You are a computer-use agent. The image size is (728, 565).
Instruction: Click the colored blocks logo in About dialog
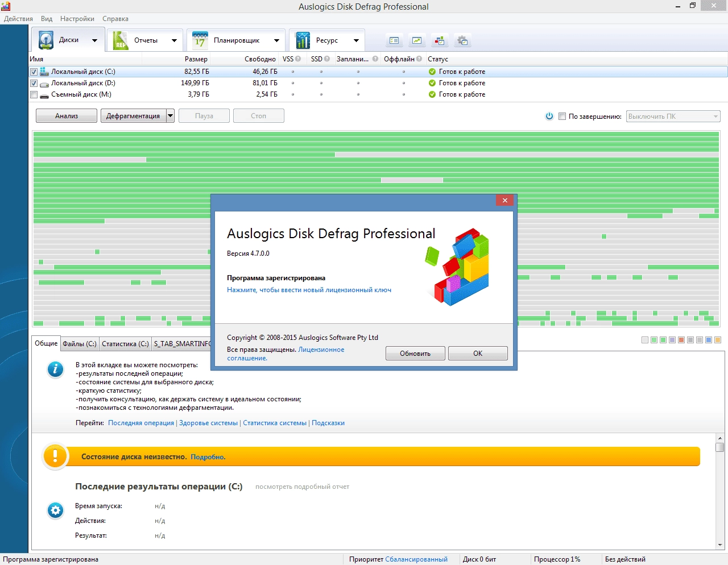458,267
